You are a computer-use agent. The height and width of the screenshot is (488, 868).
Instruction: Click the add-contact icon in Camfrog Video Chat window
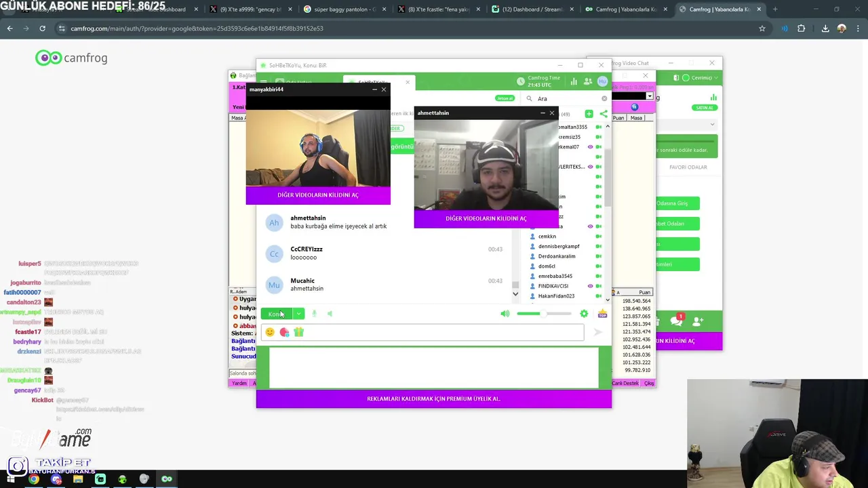coord(698,321)
